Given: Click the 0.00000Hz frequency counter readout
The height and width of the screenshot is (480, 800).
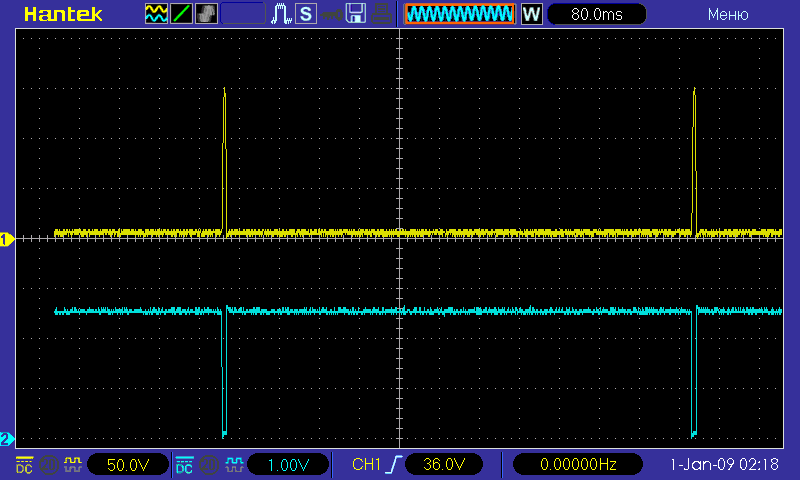Looking at the screenshot, I should [578, 465].
